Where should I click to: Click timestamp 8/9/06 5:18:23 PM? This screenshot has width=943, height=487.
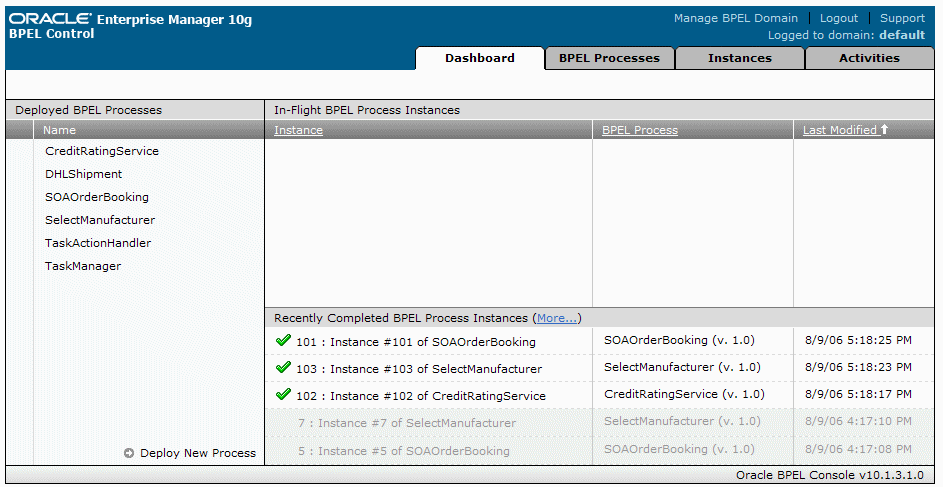click(x=858, y=367)
